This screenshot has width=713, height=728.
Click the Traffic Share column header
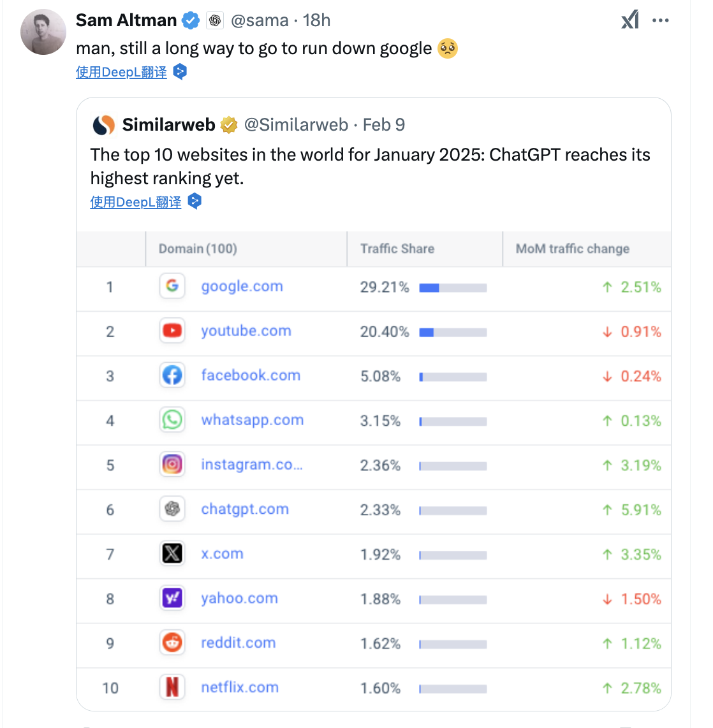click(x=397, y=249)
